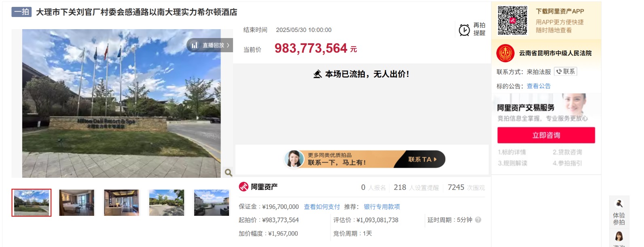Viewport: 644px width, 247px height.
Task: Open 2.贷款咨询 service item
Action: tap(567, 152)
